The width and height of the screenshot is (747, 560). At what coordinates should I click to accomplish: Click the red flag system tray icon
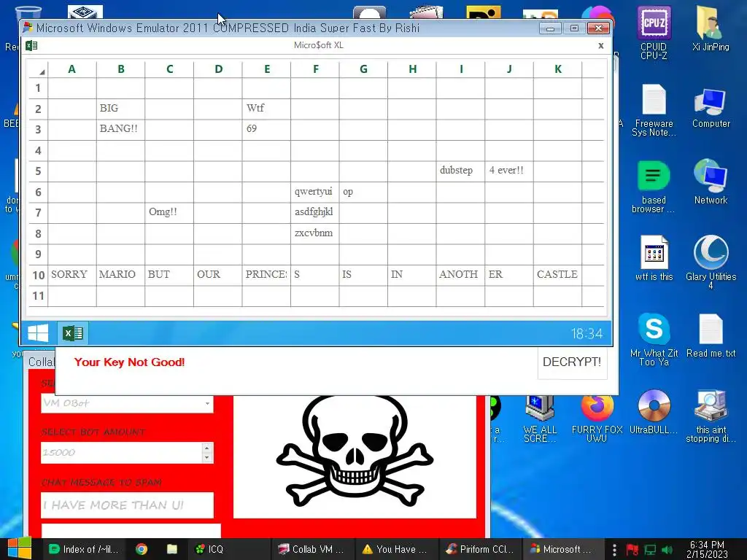point(632,550)
